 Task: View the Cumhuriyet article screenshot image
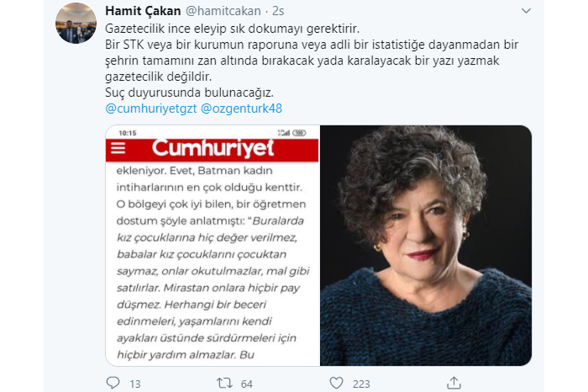pos(213,246)
